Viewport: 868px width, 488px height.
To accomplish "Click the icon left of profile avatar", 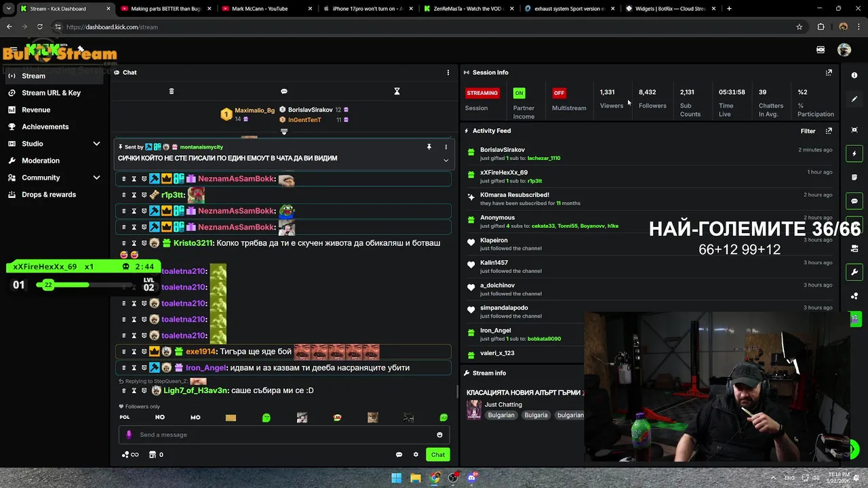I will coord(821,49).
